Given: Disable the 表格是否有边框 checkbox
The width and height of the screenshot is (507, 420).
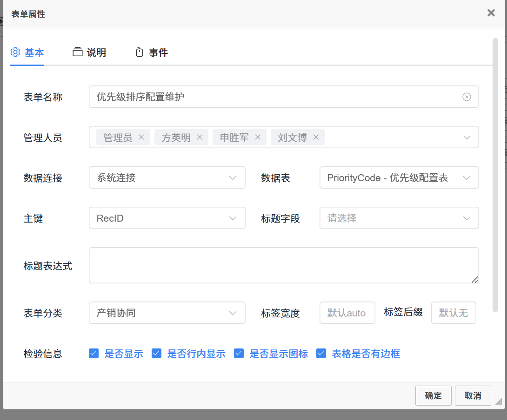Looking at the screenshot, I should tap(321, 354).
